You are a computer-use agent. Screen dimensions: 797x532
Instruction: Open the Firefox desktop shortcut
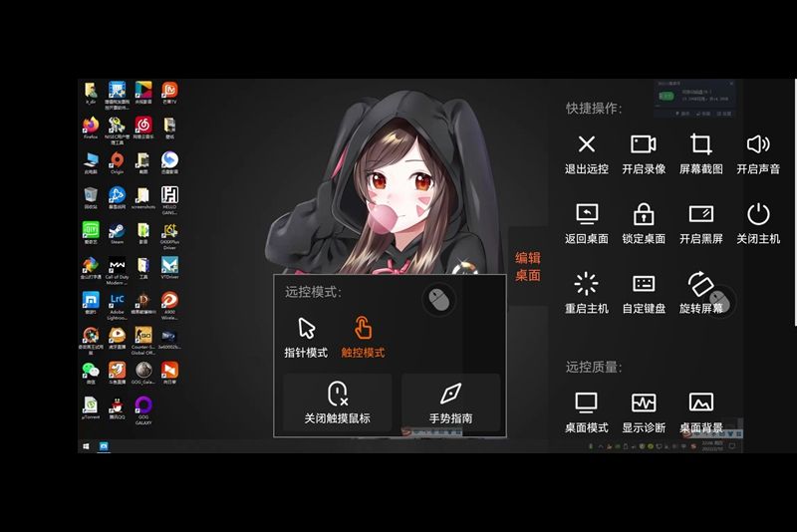coord(91,128)
